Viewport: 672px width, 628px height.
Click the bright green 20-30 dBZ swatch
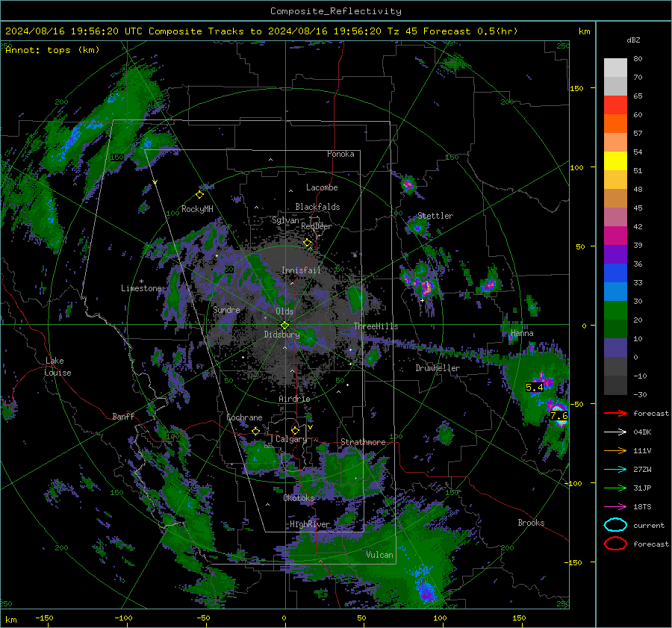(x=615, y=311)
